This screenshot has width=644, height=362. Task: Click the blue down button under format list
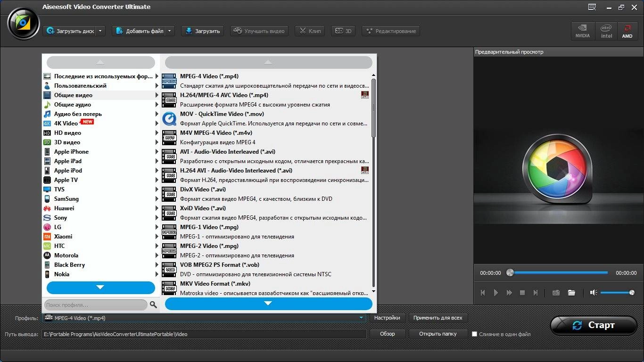269,304
